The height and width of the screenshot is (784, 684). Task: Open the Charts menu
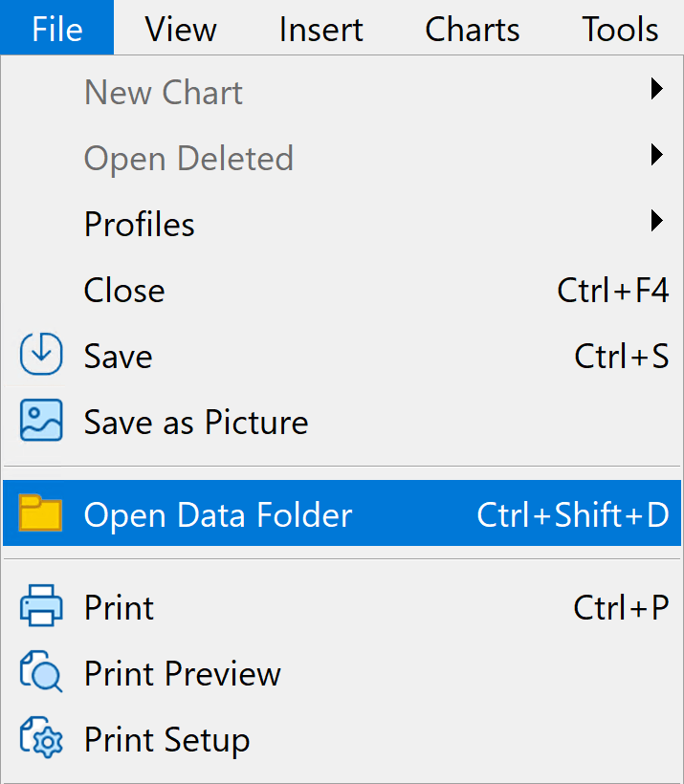(x=472, y=28)
